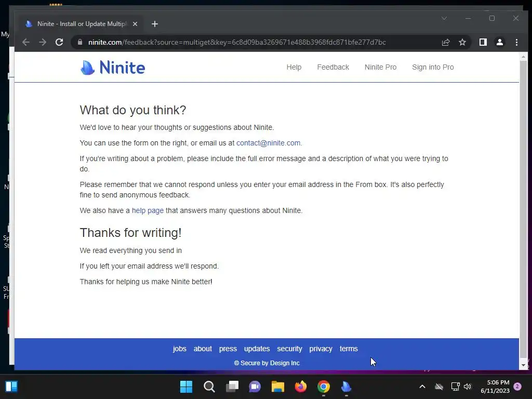Click the scrollbar up arrow
Image resolution: width=532 pixels, height=399 pixels.
point(523,57)
